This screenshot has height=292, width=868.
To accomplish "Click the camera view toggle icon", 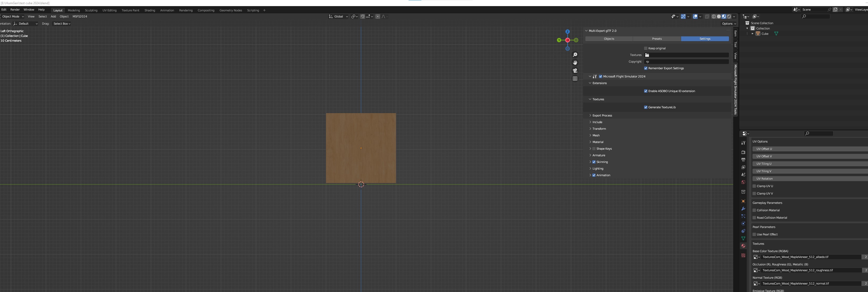I will pos(575,71).
